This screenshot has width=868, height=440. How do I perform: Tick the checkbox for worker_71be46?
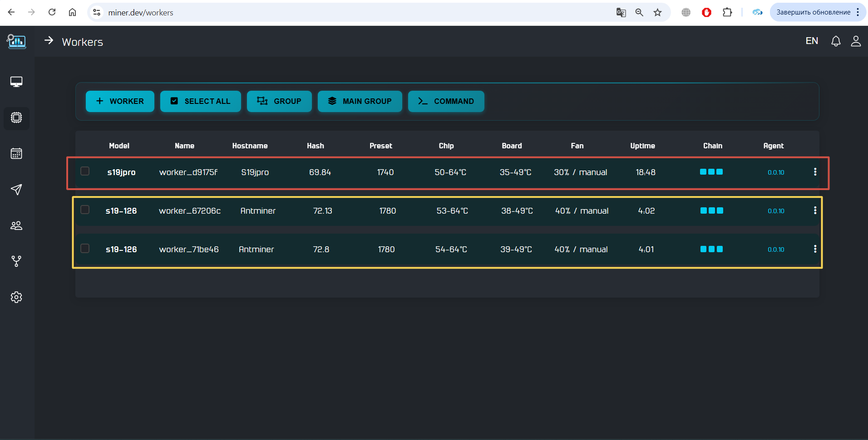(85, 248)
